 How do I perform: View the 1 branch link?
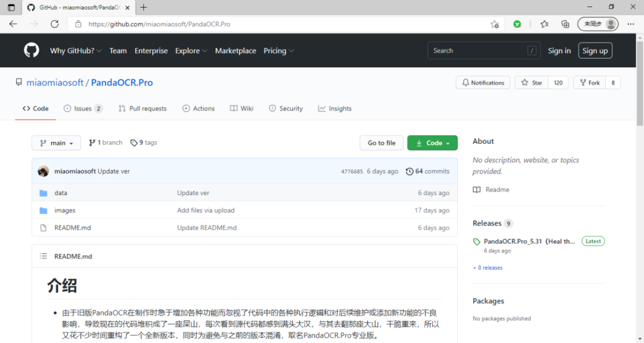[106, 143]
